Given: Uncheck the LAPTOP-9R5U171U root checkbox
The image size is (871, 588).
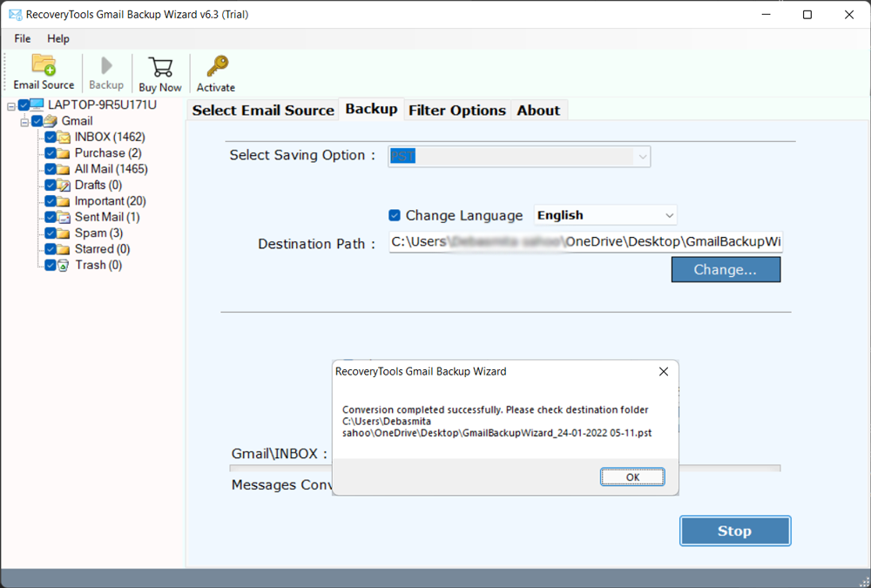Looking at the screenshot, I should (24, 105).
